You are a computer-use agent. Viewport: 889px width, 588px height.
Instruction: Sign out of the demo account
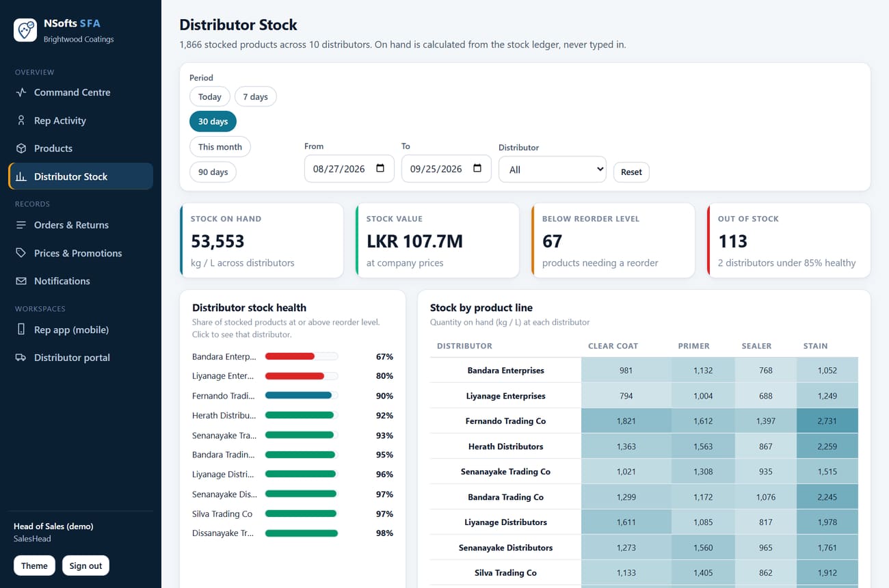click(85, 565)
